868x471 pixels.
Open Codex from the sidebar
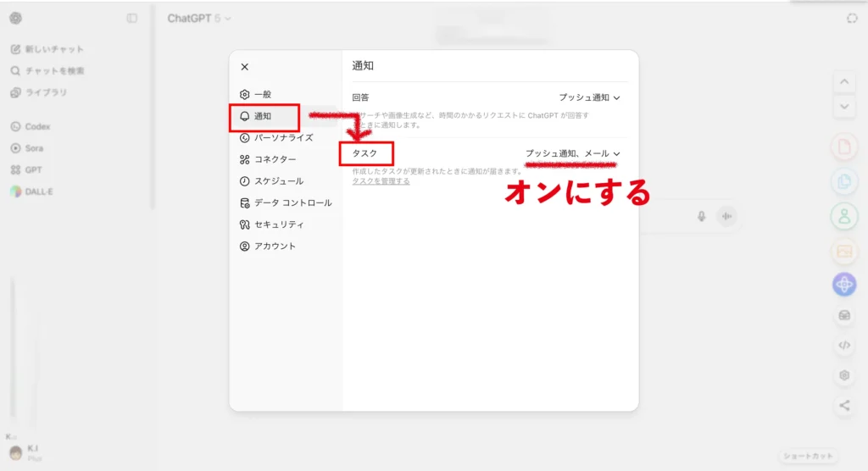[x=31, y=127]
